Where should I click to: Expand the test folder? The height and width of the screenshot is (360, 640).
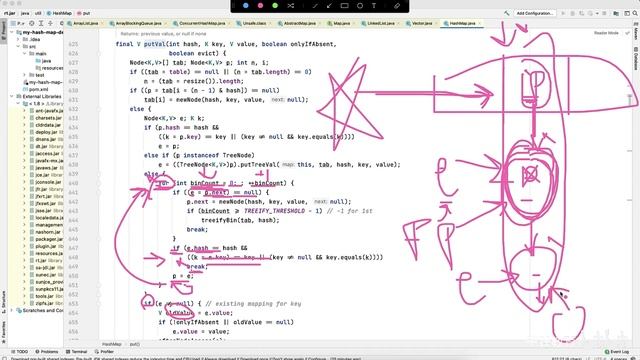click(24, 75)
